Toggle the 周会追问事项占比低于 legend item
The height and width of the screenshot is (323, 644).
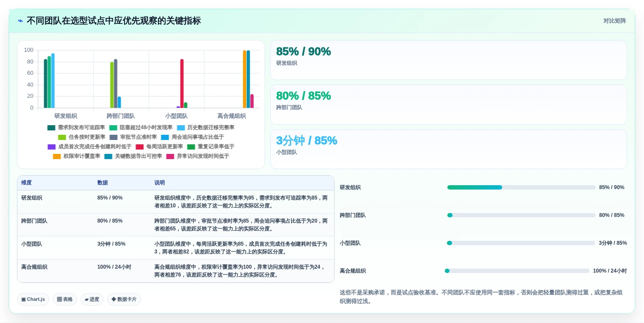click(192, 137)
